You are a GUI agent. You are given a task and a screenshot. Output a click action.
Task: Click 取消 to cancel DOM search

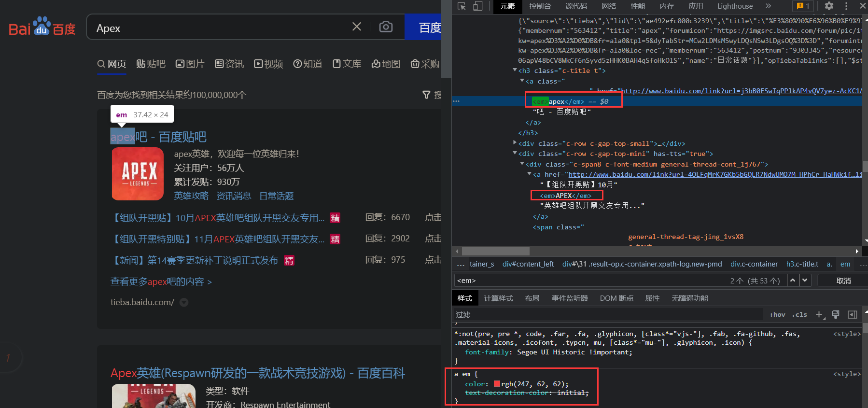(843, 281)
